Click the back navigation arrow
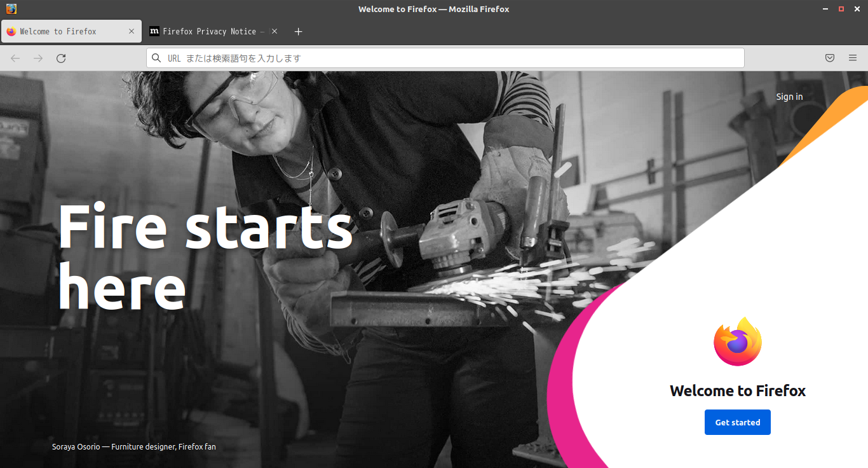 15,58
